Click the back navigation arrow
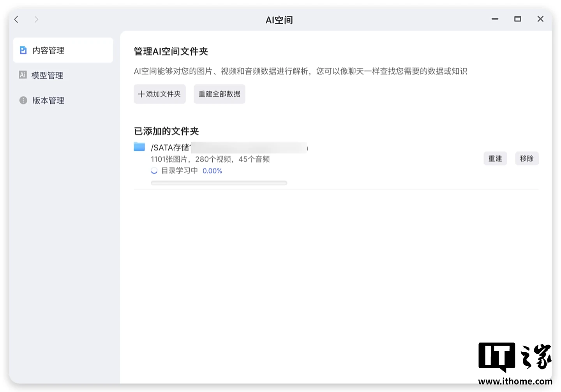 [16, 19]
